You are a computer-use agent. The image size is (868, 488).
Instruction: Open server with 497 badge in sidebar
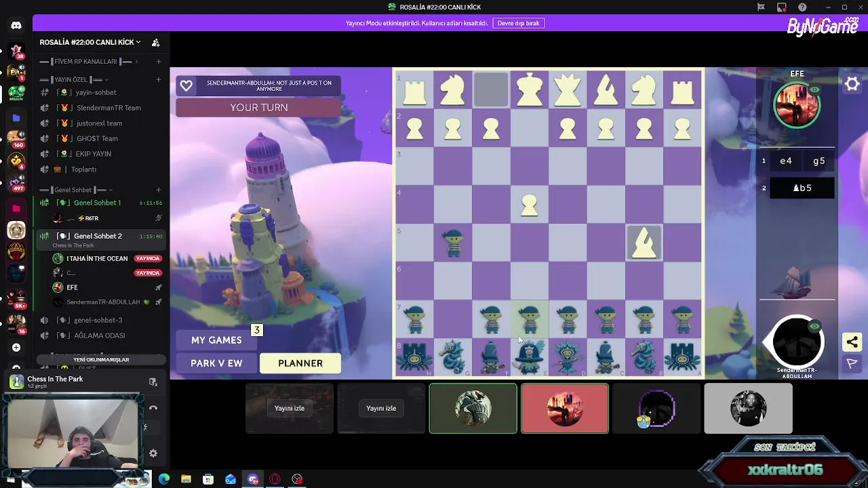pyautogui.click(x=16, y=183)
